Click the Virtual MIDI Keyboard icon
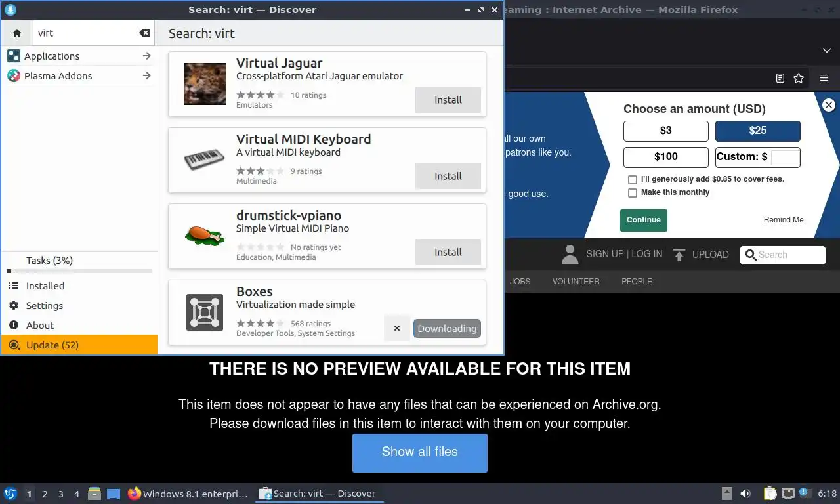The width and height of the screenshot is (840, 504). coord(205,159)
